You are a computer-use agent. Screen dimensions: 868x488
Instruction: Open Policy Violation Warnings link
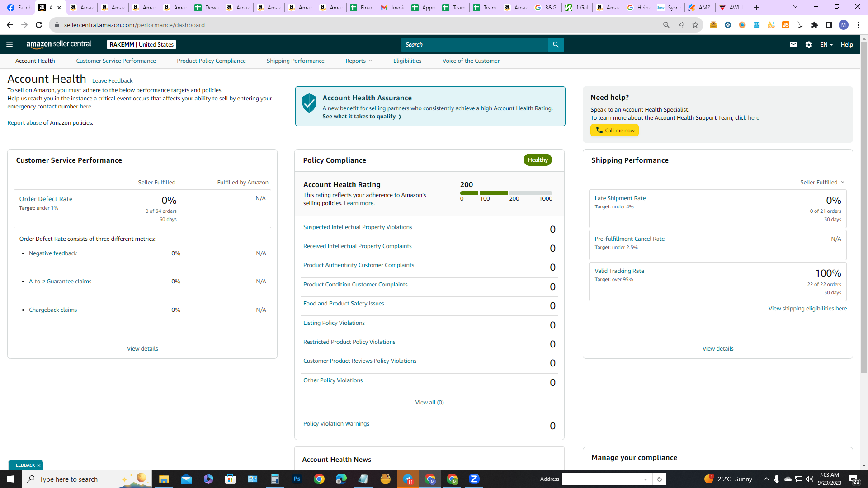(x=336, y=424)
